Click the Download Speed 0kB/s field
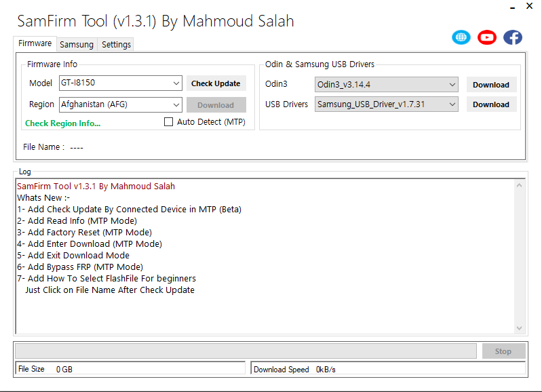 (388, 369)
